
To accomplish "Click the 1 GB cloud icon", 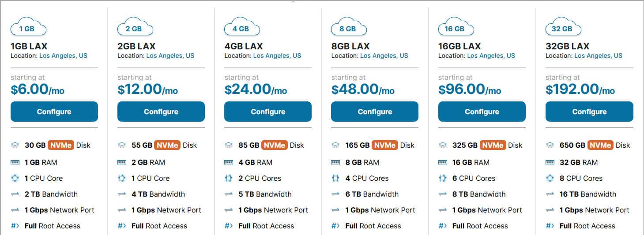I will pos(28,27).
